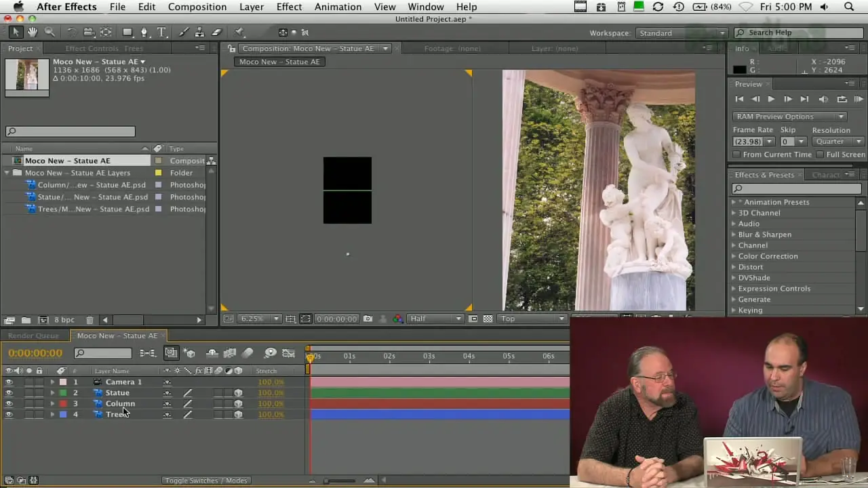Enable Full Screen checkbox
The image size is (868, 488).
820,155
